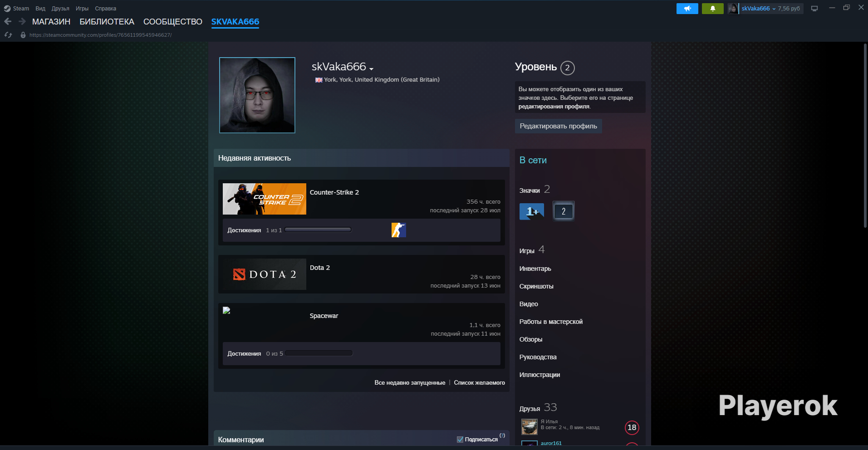Click the vertical page scrollbar
This screenshot has height=450, width=868.
click(865, 136)
